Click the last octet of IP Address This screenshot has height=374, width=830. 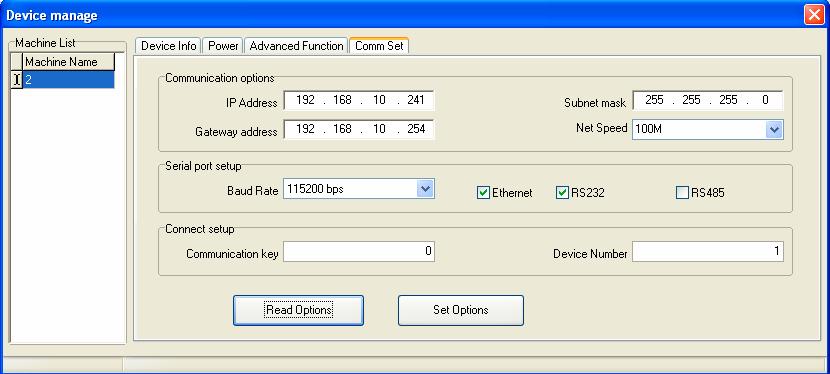[x=416, y=100]
